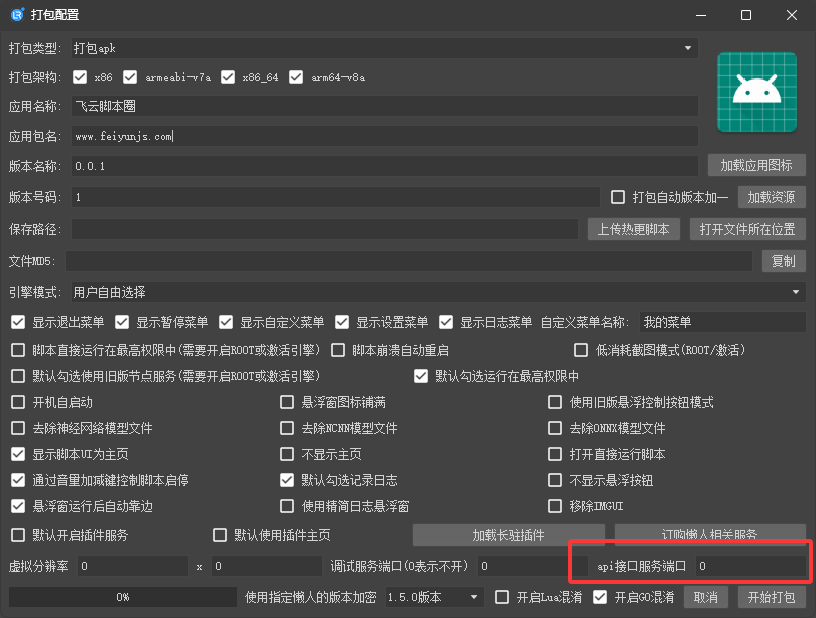
Task: Toggle 默认勾选记录日志 checkbox
Action: 287,480
